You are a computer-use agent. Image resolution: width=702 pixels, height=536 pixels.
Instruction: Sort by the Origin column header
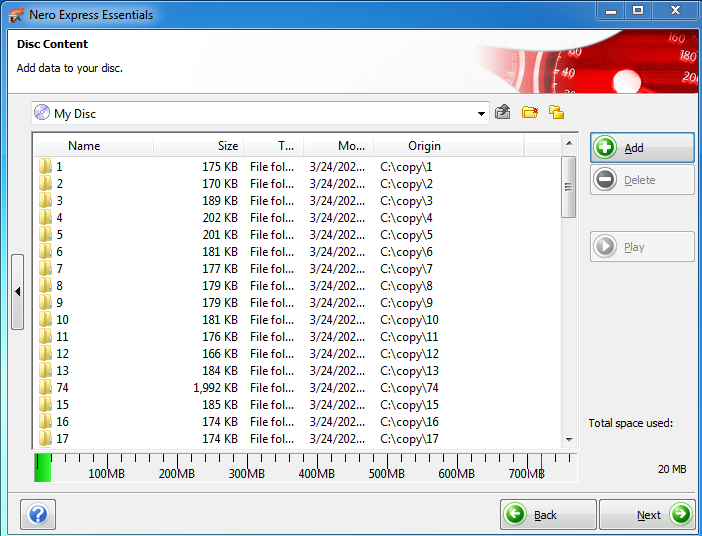(x=449, y=146)
